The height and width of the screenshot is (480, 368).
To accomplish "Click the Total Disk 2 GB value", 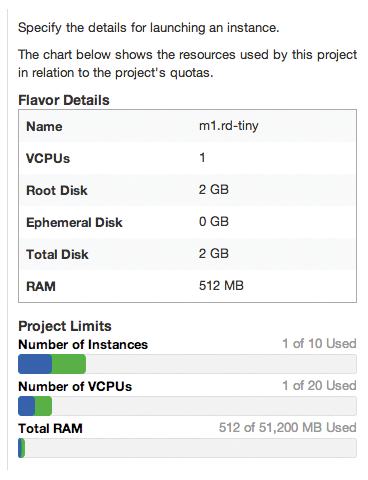I will [214, 254].
